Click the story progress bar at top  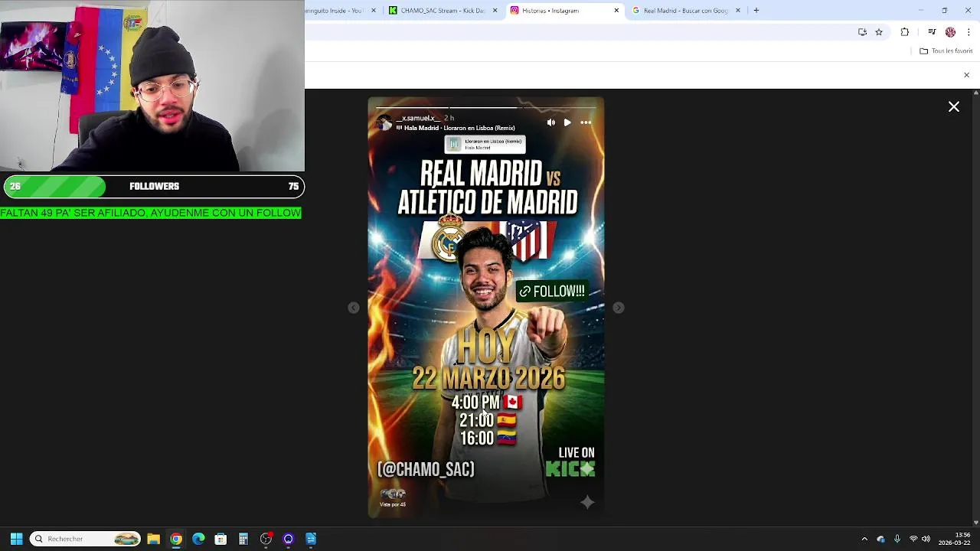485,107
